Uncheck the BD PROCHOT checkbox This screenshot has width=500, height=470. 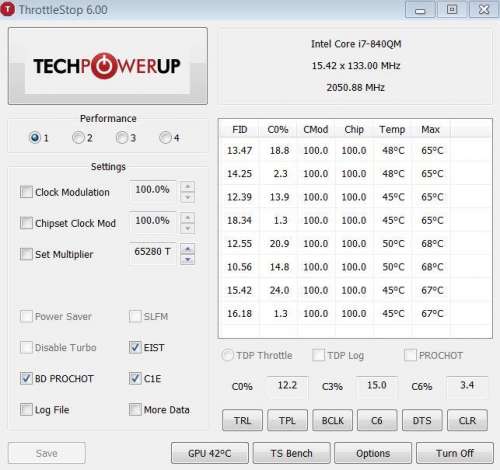26,378
